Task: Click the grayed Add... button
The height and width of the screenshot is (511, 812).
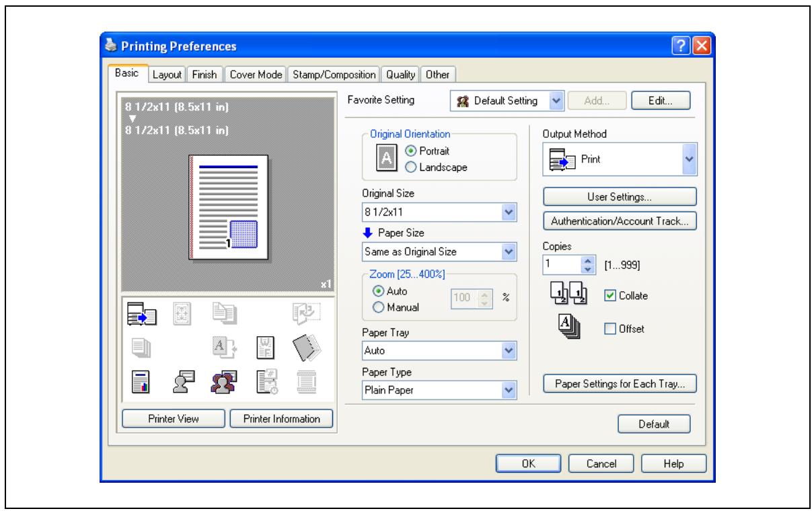Action: pos(597,100)
